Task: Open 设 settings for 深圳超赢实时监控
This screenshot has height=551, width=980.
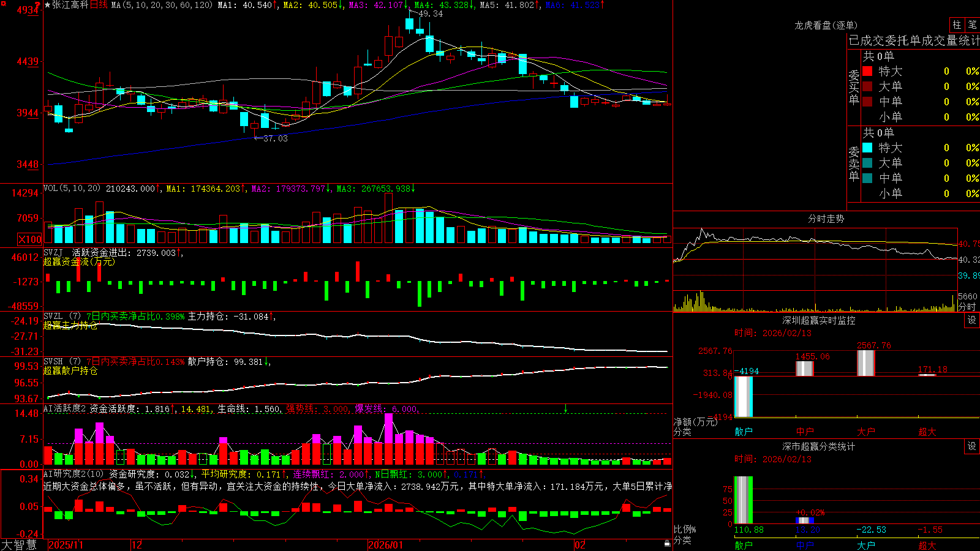Action: tap(972, 320)
